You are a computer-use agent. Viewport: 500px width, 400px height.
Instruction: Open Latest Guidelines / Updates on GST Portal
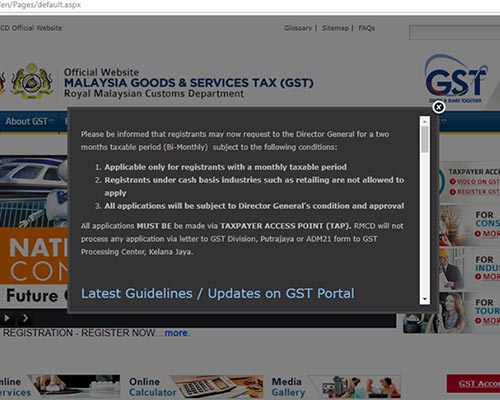[x=218, y=294]
